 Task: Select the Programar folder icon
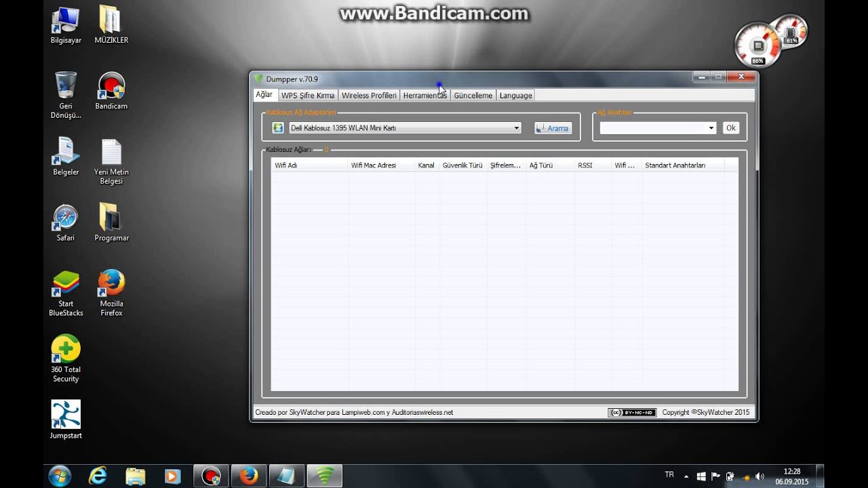[111, 222]
